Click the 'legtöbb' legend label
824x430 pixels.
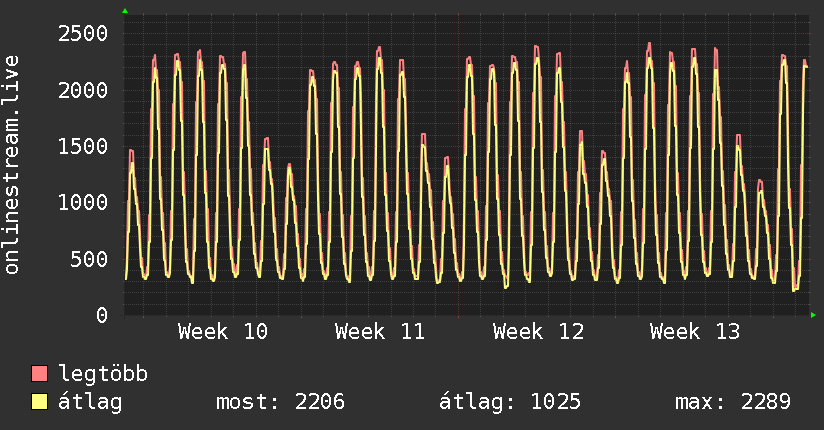103,374
